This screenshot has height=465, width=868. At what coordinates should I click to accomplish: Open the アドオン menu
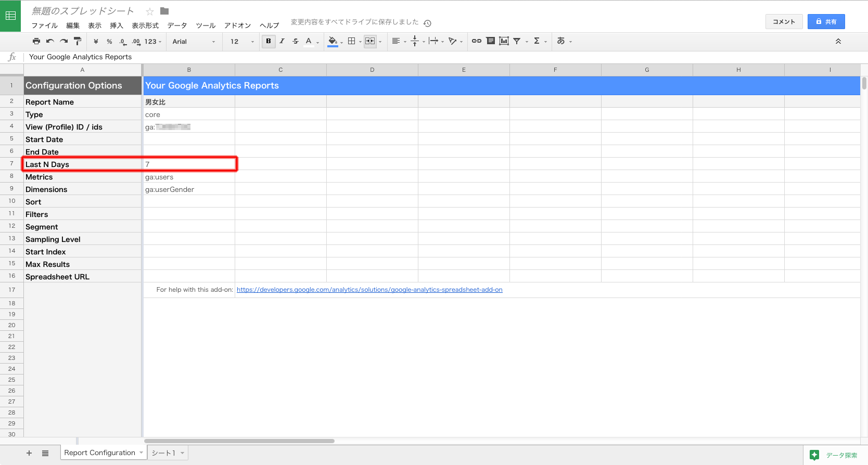237,25
